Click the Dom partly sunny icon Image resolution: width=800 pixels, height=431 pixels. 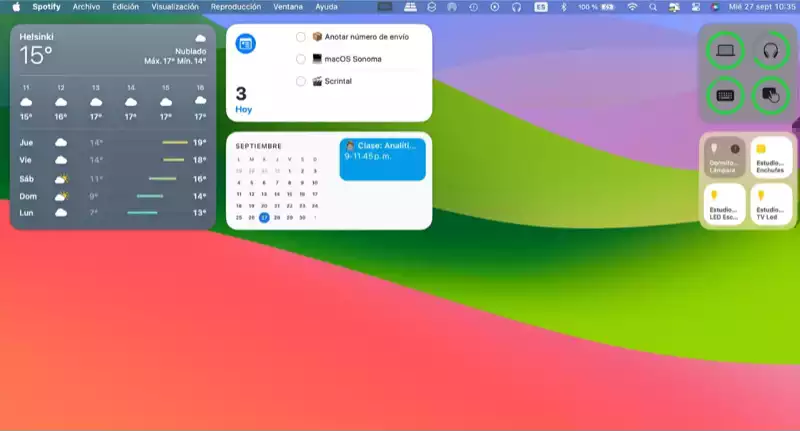click(x=61, y=196)
